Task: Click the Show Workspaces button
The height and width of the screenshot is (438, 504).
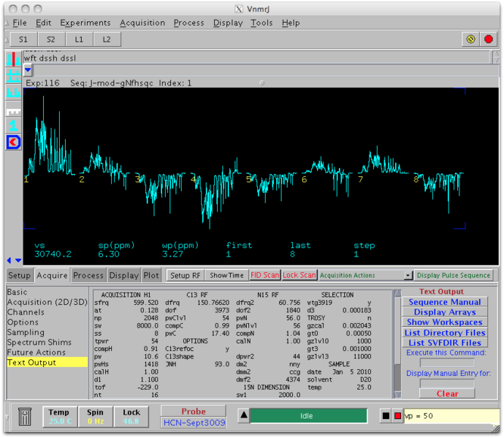Action: [444, 322]
